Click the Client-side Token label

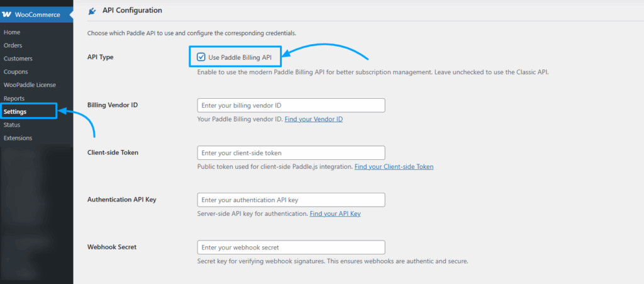[x=113, y=152]
